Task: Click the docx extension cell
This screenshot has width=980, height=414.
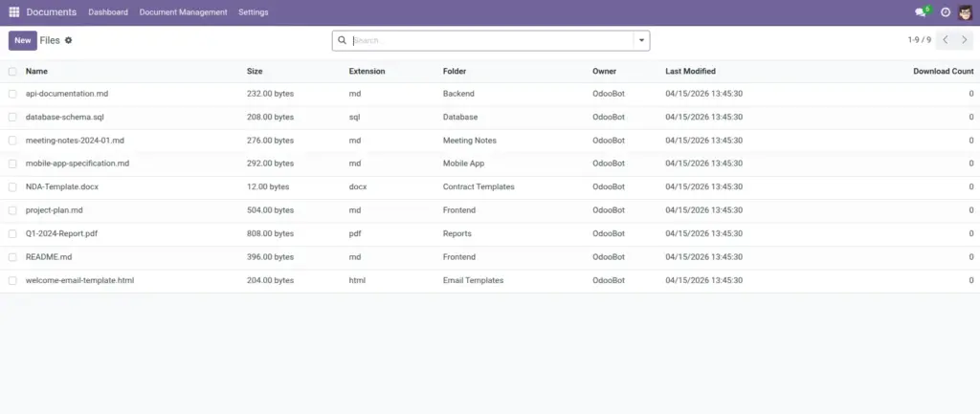Action: [358, 186]
